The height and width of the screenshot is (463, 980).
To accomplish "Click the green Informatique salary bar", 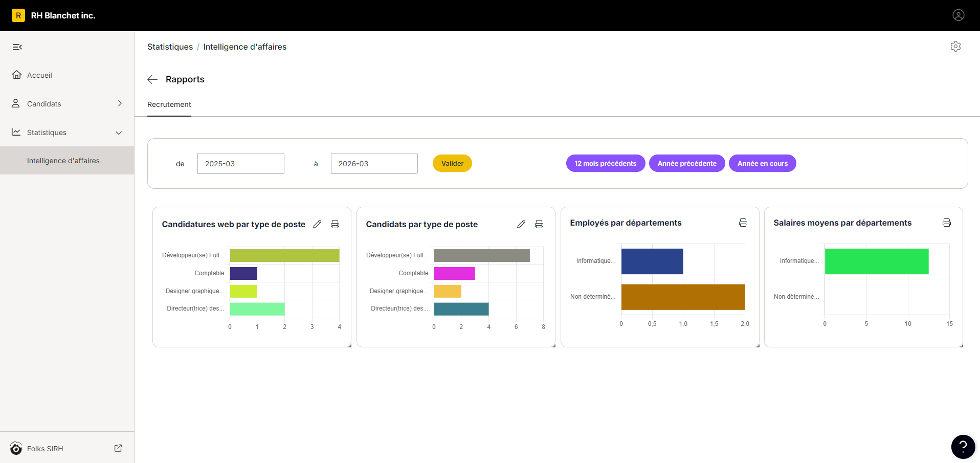I will (x=877, y=261).
